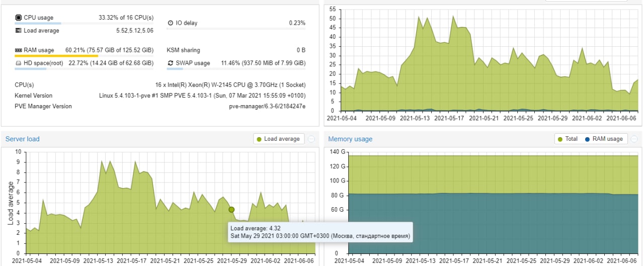Viewport: 644px width, 266px height.
Task: Click the PVE Manager Version value
Action: (x=267, y=107)
